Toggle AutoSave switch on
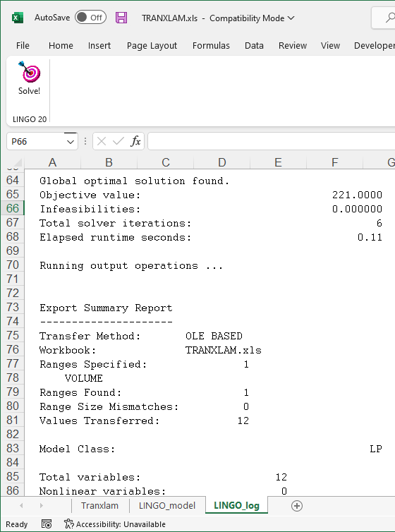 90,18
